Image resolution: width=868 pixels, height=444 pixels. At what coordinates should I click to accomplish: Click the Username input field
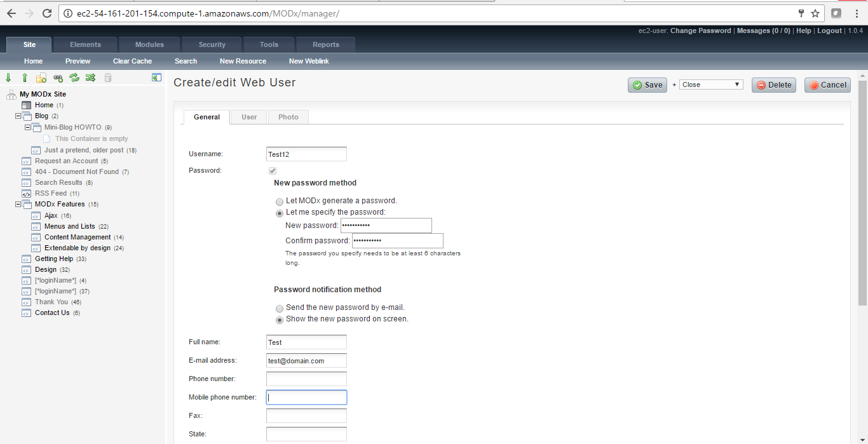(306, 154)
